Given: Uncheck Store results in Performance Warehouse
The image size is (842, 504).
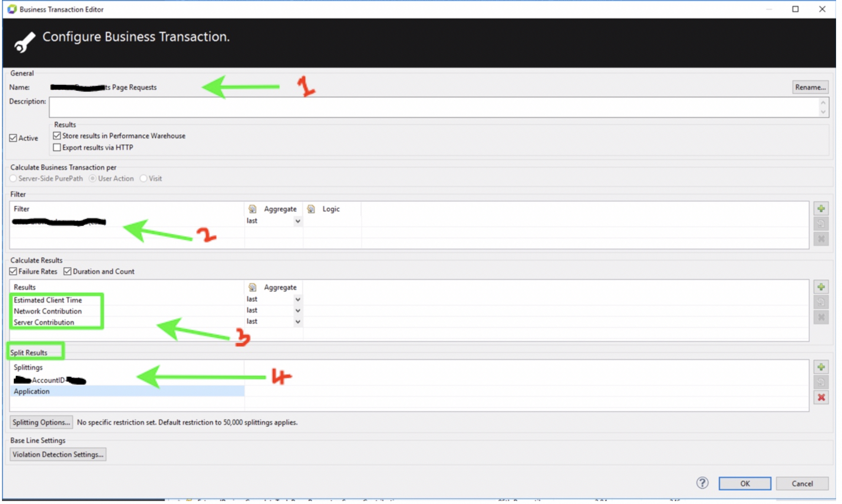Looking at the screenshot, I should click(57, 136).
